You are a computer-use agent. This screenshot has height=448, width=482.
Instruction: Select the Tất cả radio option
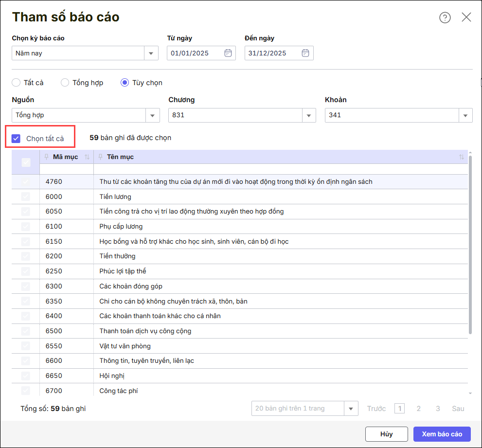pyautogui.click(x=16, y=83)
